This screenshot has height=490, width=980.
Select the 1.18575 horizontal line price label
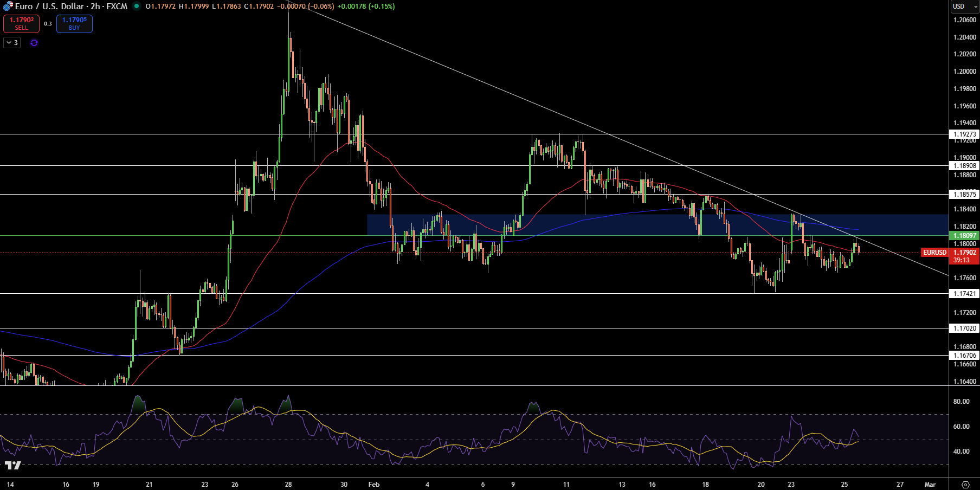(x=965, y=194)
